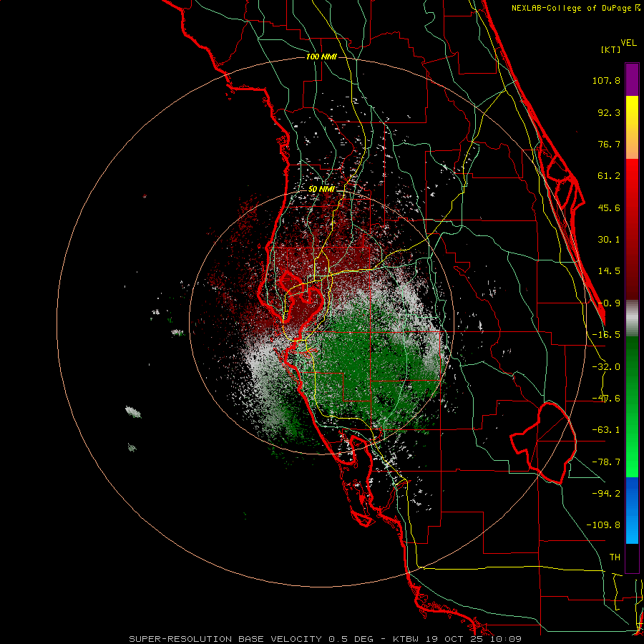Click the 14.5 legend value
Viewport: 644px width, 644px height.
(x=609, y=271)
